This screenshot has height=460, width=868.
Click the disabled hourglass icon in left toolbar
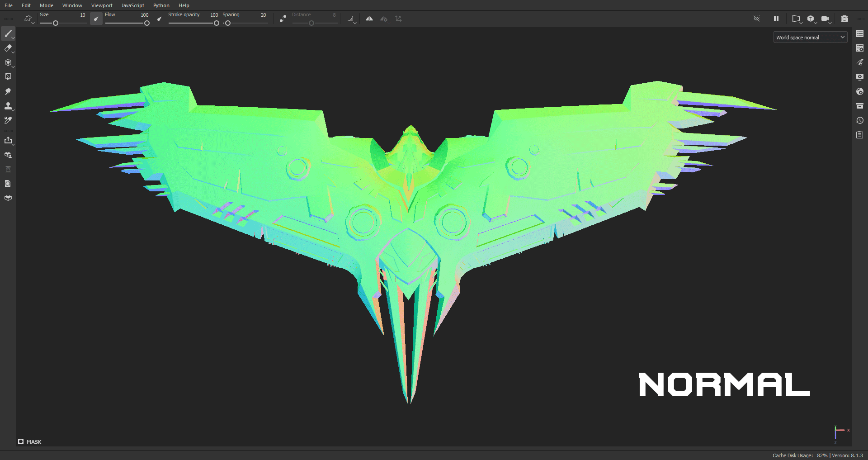pyautogui.click(x=8, y=169)
